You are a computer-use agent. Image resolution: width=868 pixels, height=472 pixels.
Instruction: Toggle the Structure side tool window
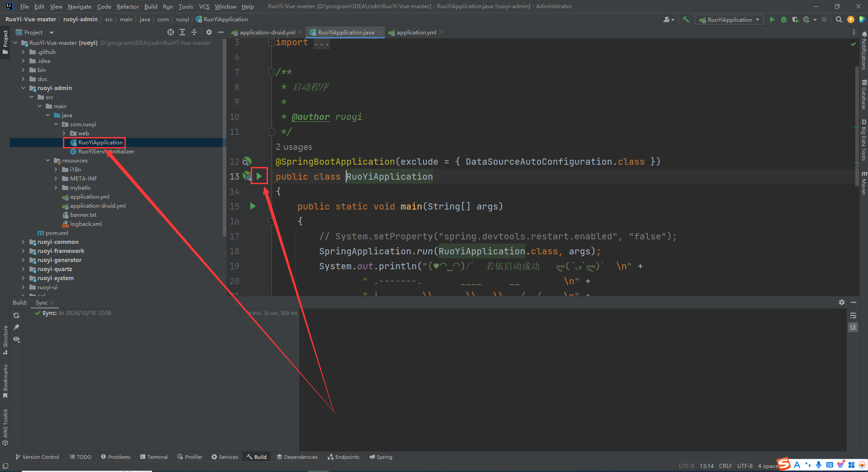5,340
